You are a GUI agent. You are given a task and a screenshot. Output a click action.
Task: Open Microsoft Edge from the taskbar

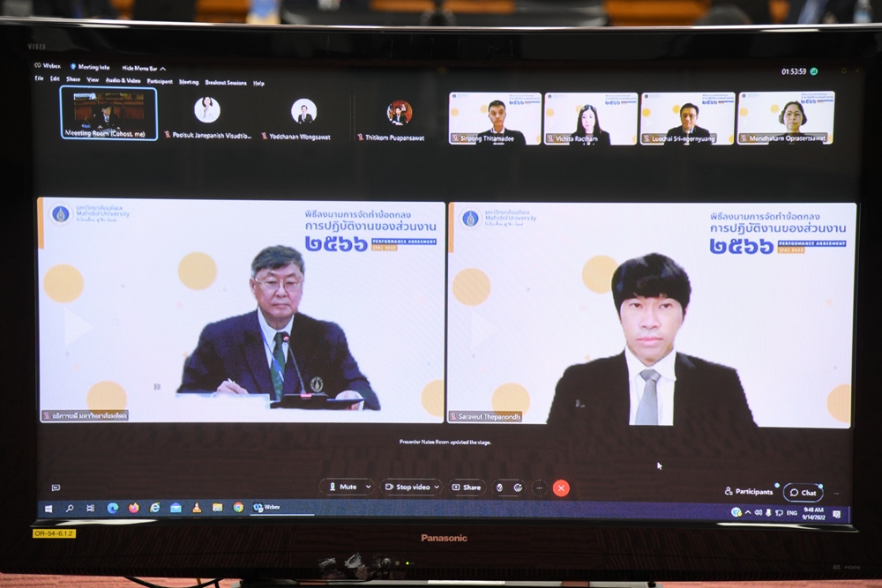[112, 508]
